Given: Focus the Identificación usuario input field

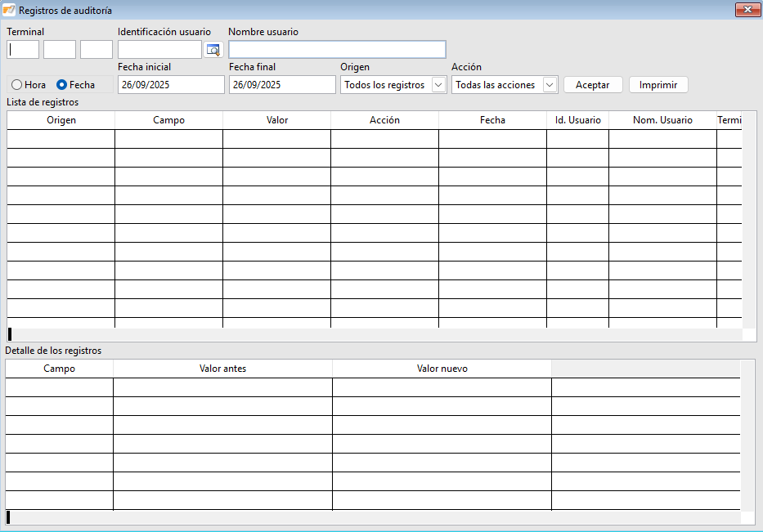Looking at the screenshot, I should coord(159,50).
